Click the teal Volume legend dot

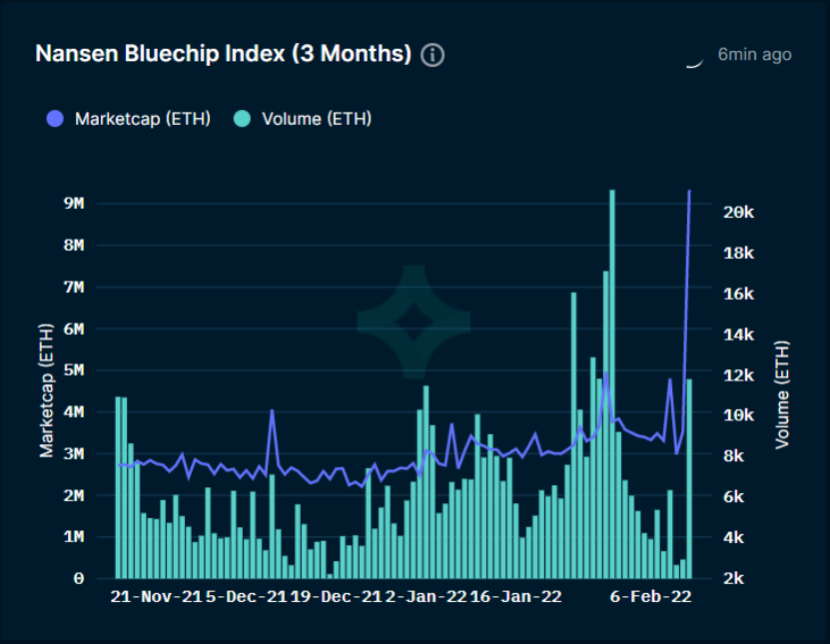coord(242,119)
